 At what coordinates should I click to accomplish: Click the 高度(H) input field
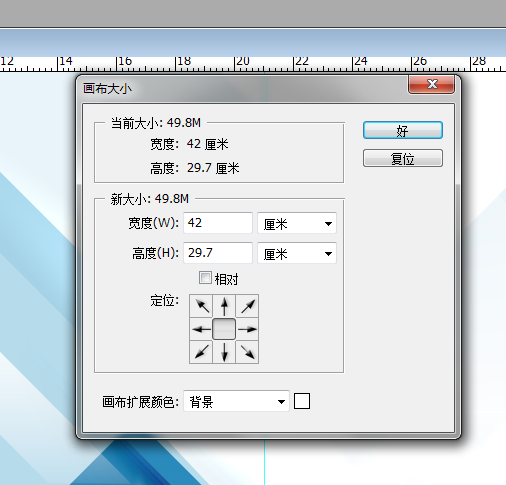click(x=218, y=253)
